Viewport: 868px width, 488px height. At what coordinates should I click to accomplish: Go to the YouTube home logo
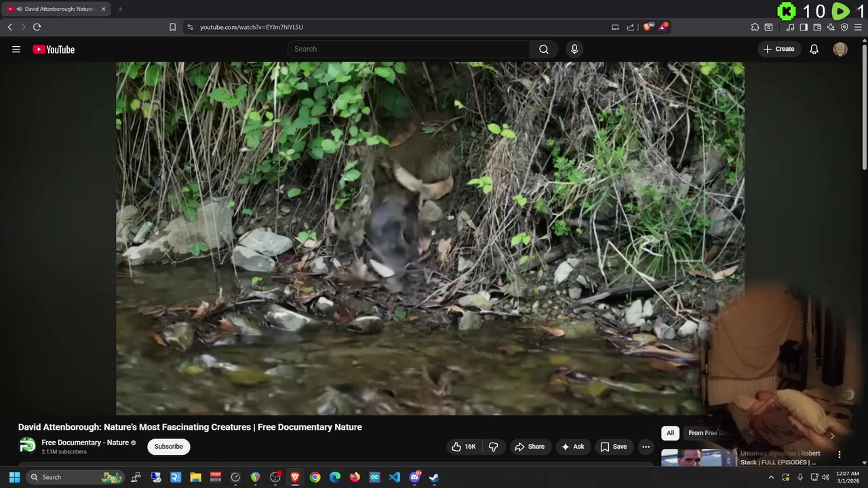(x=54, y=49)
